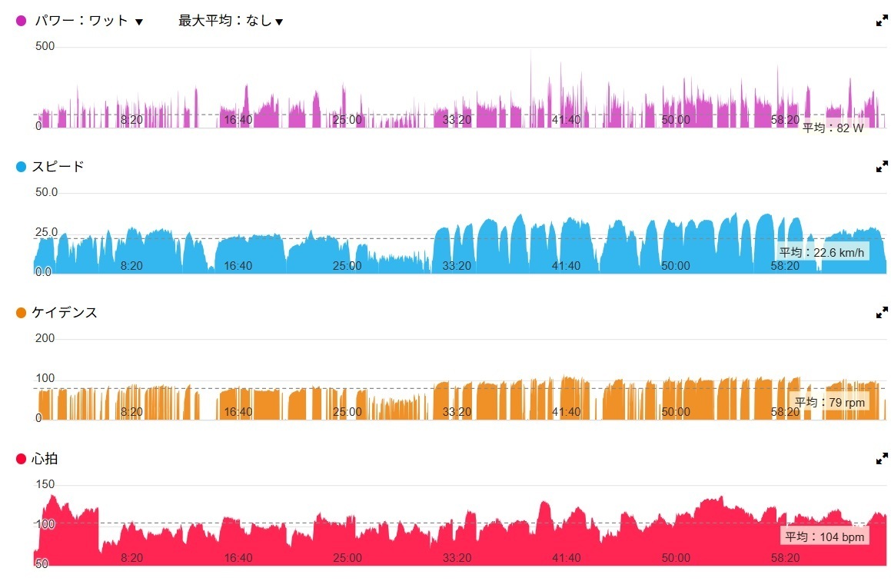
Task: Click the 41:40 time marker on power chart
Action: point(566,120)
